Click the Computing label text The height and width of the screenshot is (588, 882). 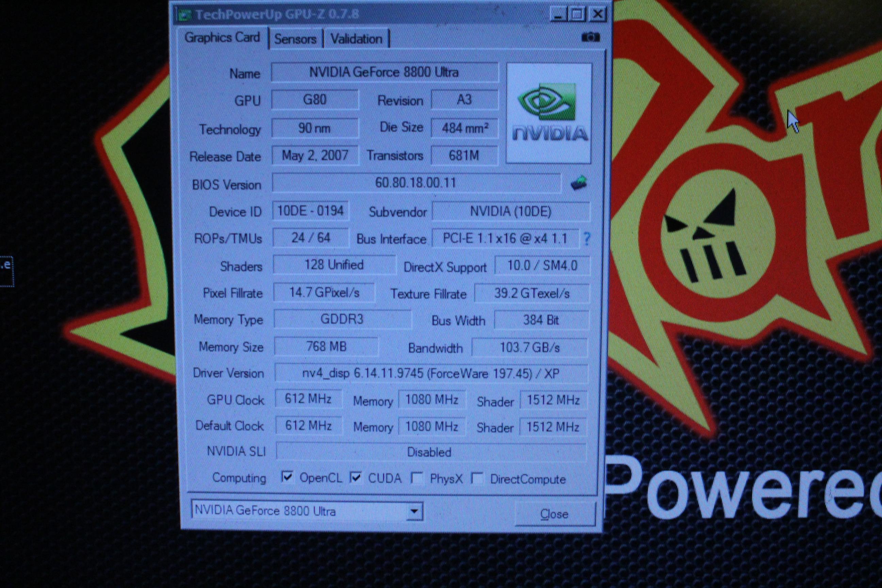click(x=239, y=478)
